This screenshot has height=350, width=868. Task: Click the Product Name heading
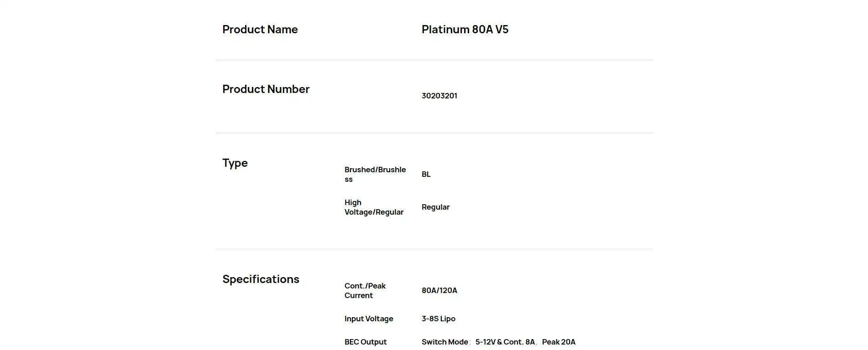tap(260, 30)
